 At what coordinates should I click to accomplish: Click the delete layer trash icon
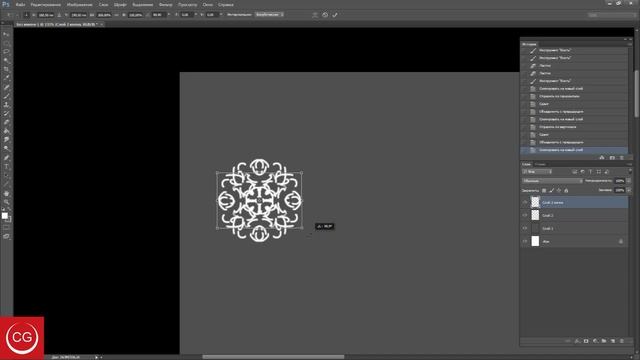click(622, 341)
